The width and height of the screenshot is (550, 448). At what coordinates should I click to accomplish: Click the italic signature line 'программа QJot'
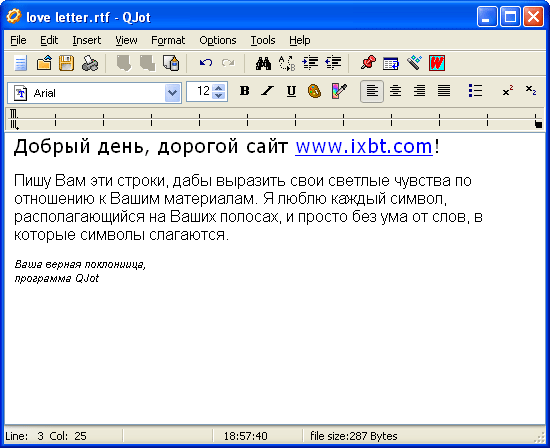pyautogui.click(x=56, y=279)
